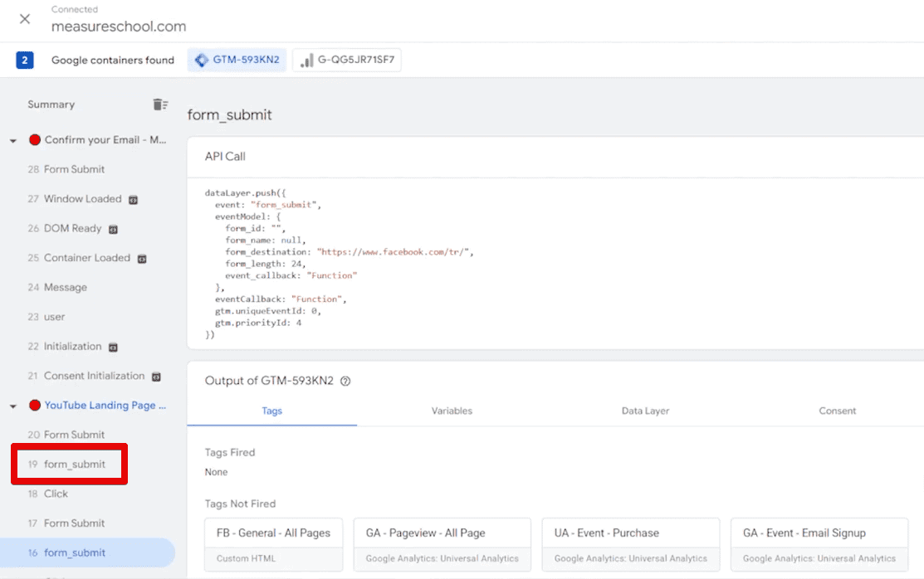The image size is (924, 579).
Task: Click the FB - General - All Pages tag card
Action: (x=272, y=544)
